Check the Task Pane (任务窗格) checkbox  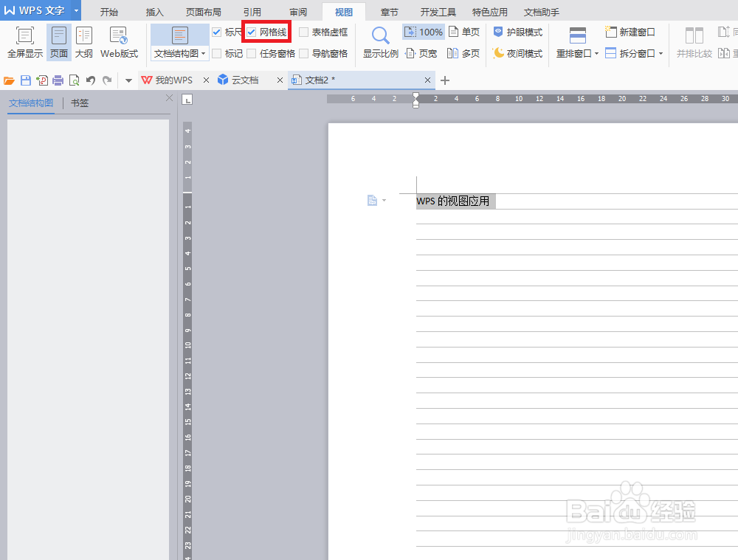click(252, 54)
